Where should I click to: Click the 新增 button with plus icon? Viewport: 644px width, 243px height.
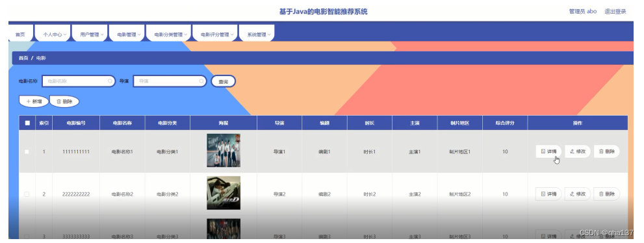(34, 101)
